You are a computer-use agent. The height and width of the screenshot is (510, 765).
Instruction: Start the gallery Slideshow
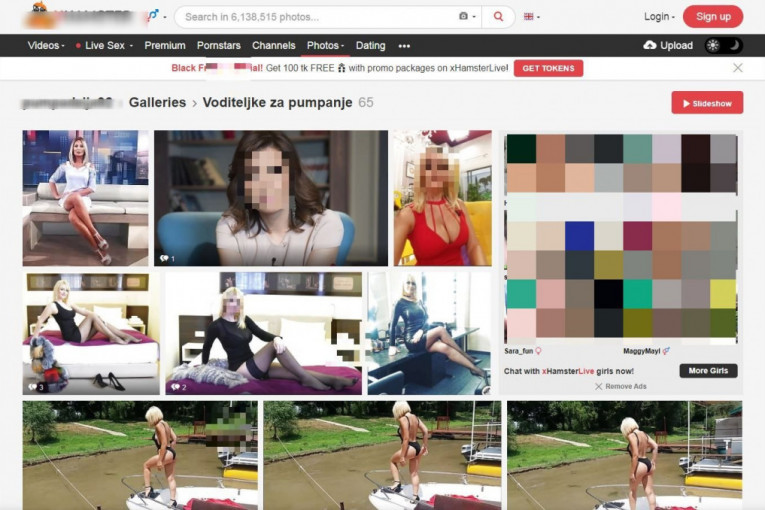pos(706,103)
